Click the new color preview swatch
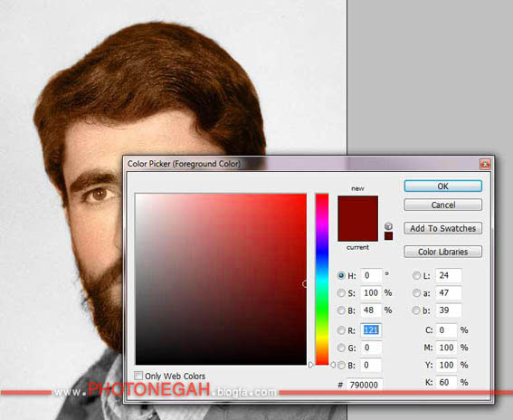 [x=358, y=207]
